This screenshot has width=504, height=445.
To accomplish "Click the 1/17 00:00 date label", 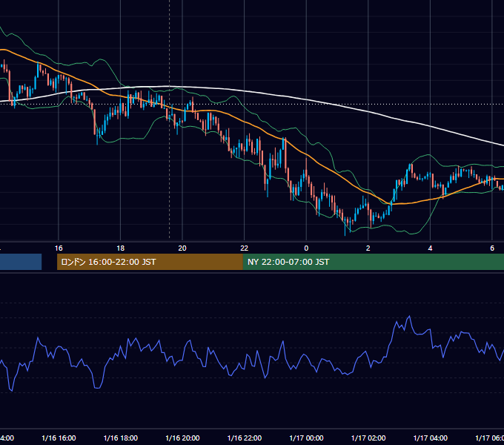I will 306,438.
